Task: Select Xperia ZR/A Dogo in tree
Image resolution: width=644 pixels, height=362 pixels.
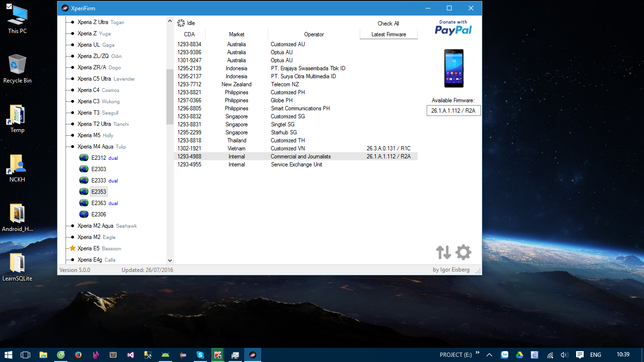Action: pos(99,67)
